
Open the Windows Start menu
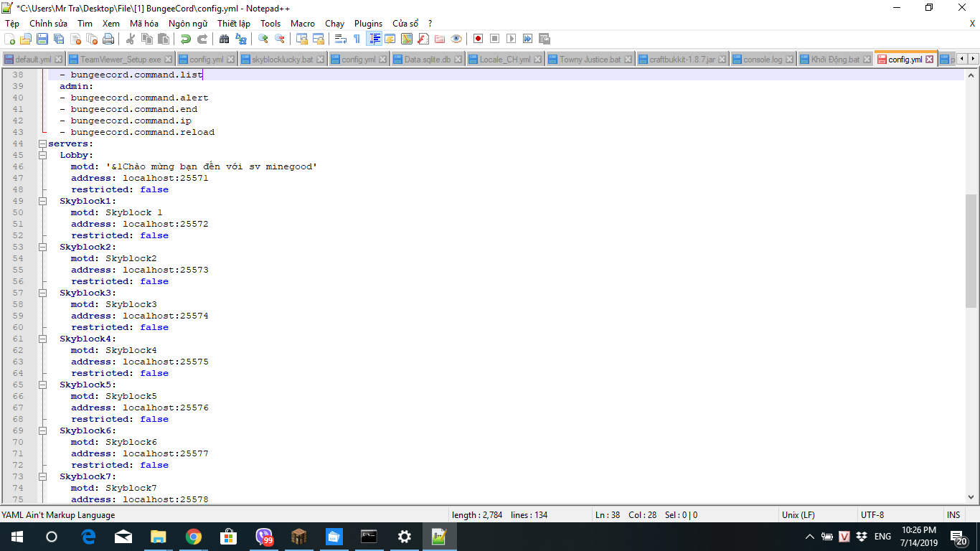click(17, 537)
